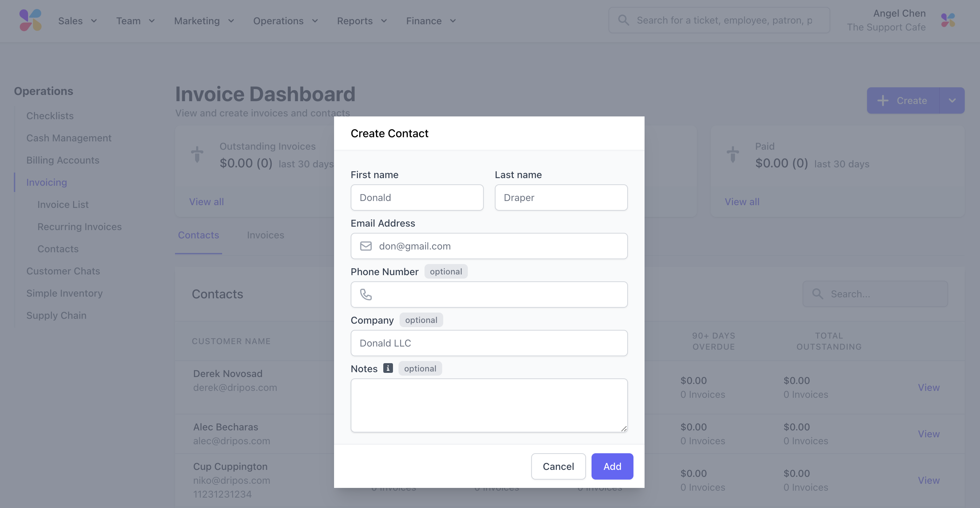Click the Derek Novosad customer name
The height and width of the screenshot is (508, 980).
[228, 374]
